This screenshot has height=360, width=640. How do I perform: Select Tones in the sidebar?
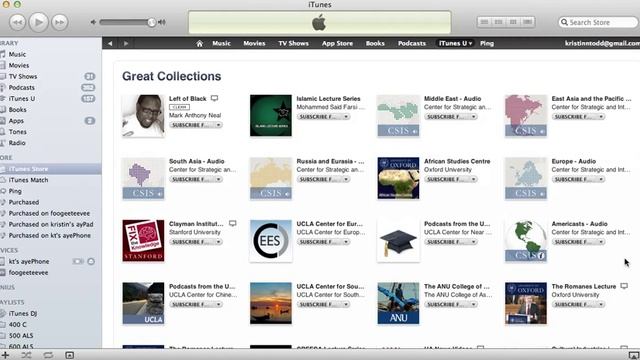point(18,132)
